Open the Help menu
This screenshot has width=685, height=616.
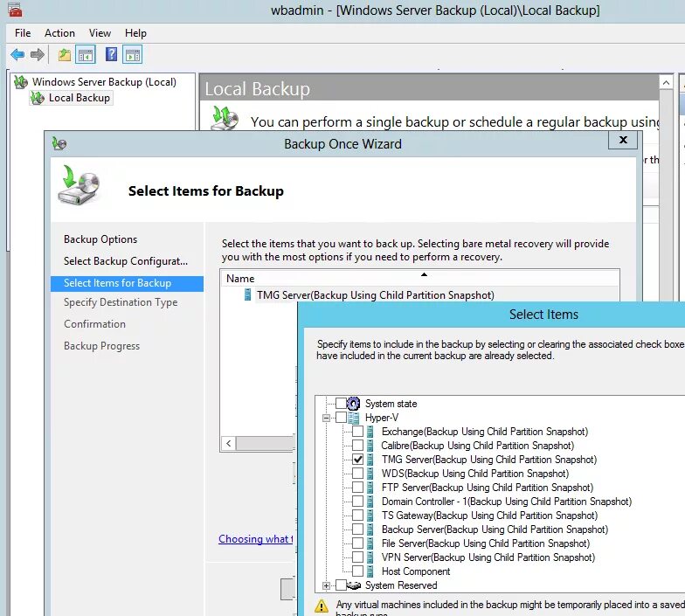pos(136,33)
